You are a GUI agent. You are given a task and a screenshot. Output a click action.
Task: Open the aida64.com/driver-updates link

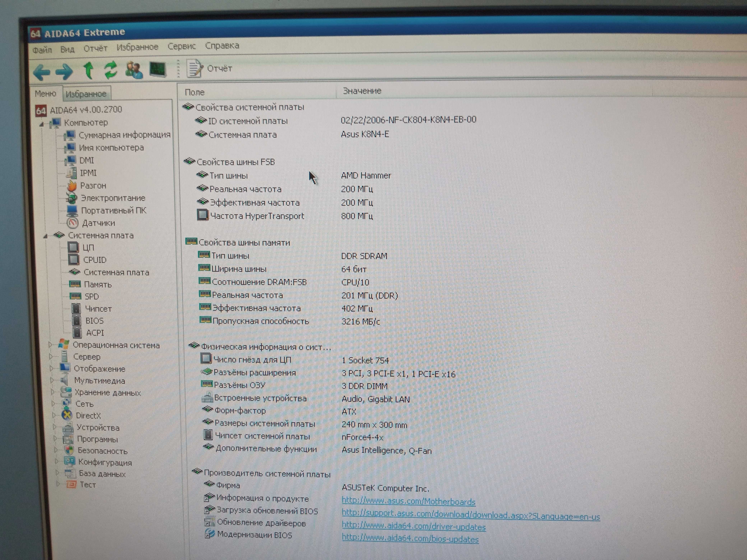point(414,527)
